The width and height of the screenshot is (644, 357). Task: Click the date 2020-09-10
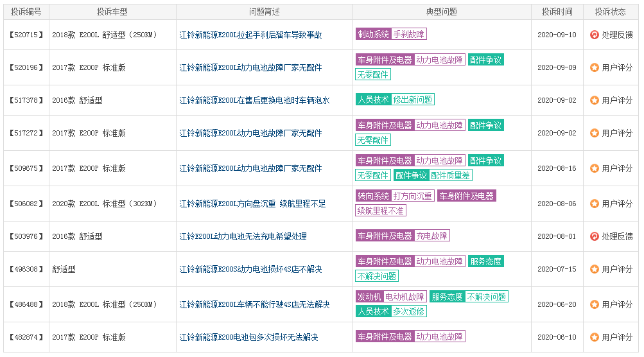pyautogui.click(x=557, y=35)
